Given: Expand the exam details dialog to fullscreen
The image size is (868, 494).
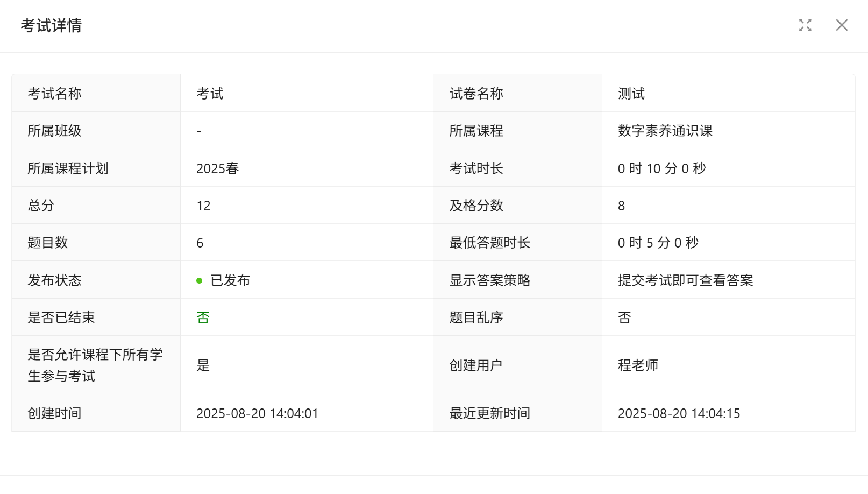Looking at the screenshot, I should [805, 25].
